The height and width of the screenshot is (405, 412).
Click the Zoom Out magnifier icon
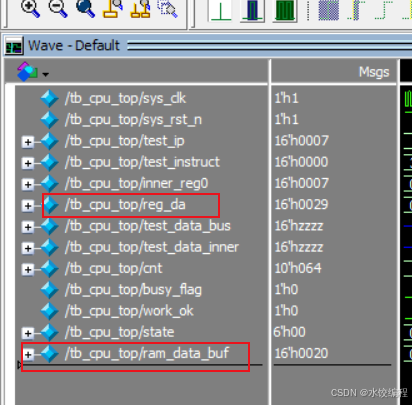pos(58,8)
